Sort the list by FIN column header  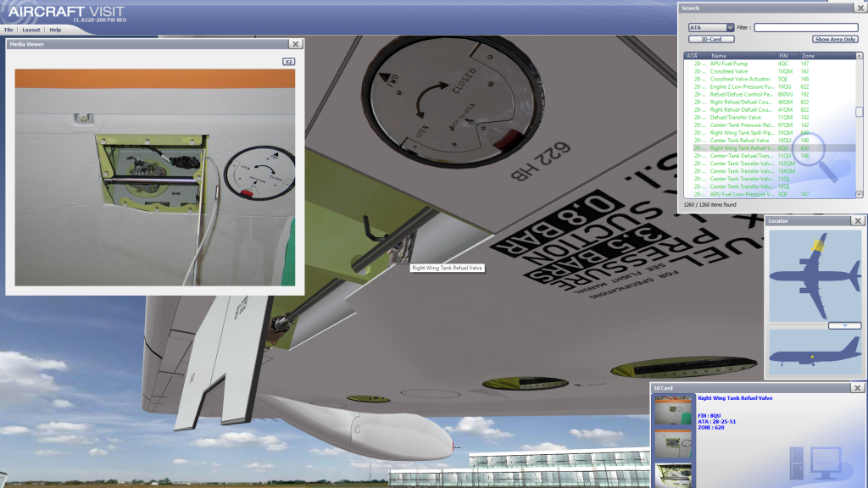pos(787,56)
